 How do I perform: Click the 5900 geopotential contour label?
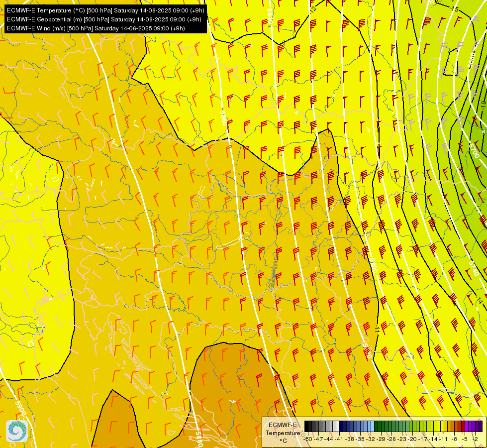[20, 408]
